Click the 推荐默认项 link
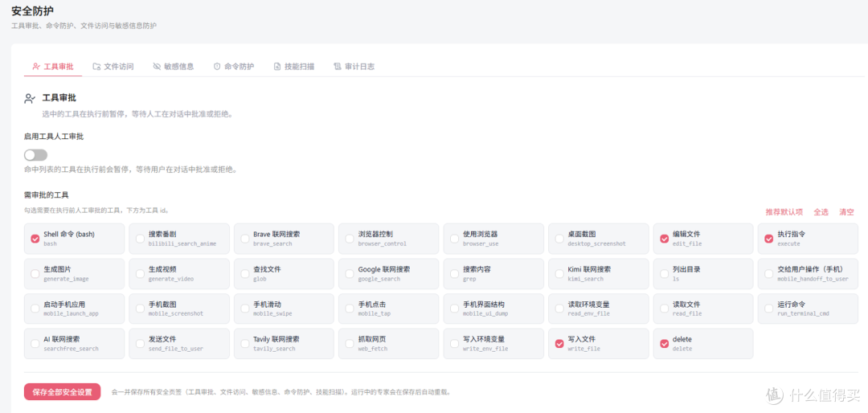 pyautogui.click(x=784, y=212)
